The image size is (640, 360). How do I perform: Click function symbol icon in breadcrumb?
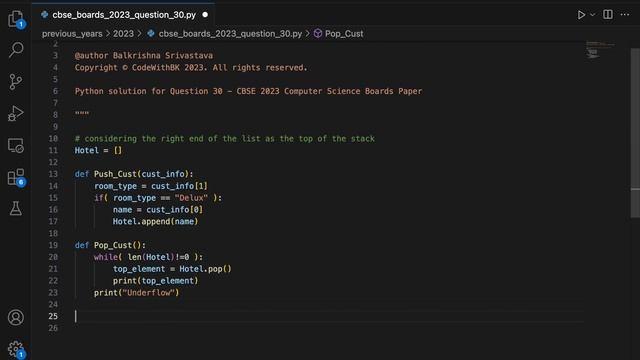point(318,34)
